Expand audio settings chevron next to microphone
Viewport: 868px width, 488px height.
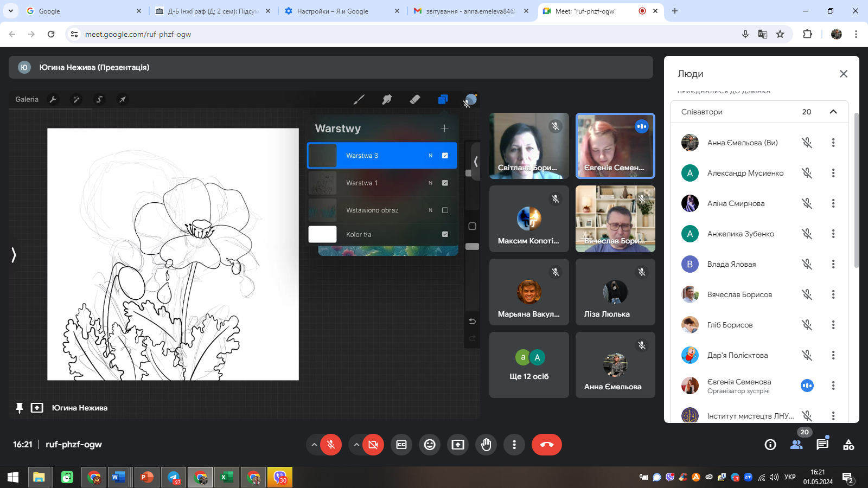click(x=314, y=445)
